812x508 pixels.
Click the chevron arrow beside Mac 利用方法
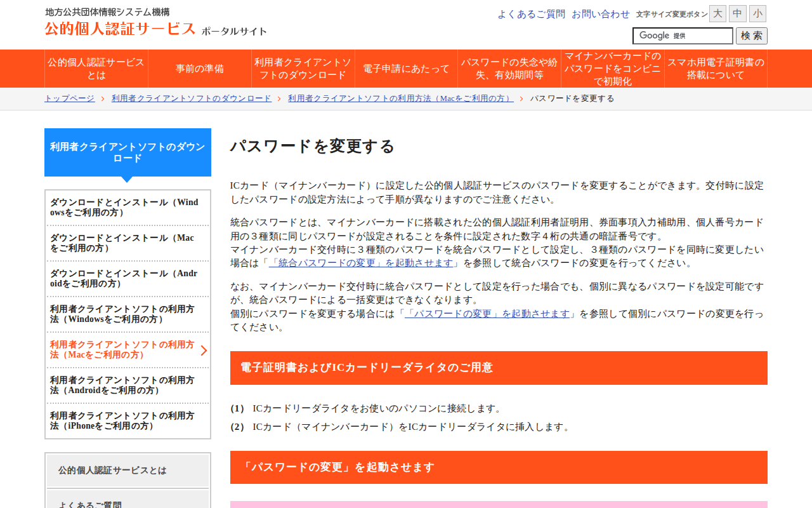point(204,351)
